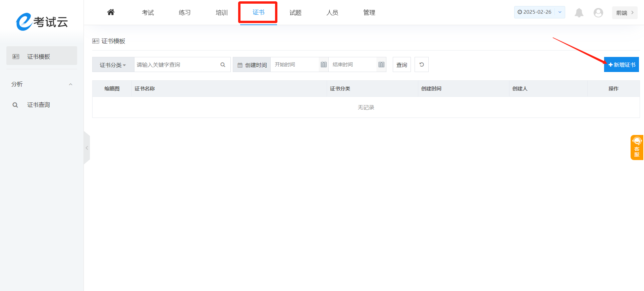Collapse the 分析 sidebar section

click(x=70, y=84)
